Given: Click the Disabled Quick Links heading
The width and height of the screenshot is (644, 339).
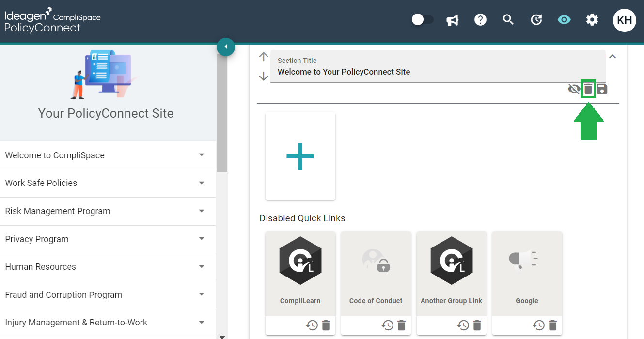Looking at the screenshot, I should [x=302, y=218].
